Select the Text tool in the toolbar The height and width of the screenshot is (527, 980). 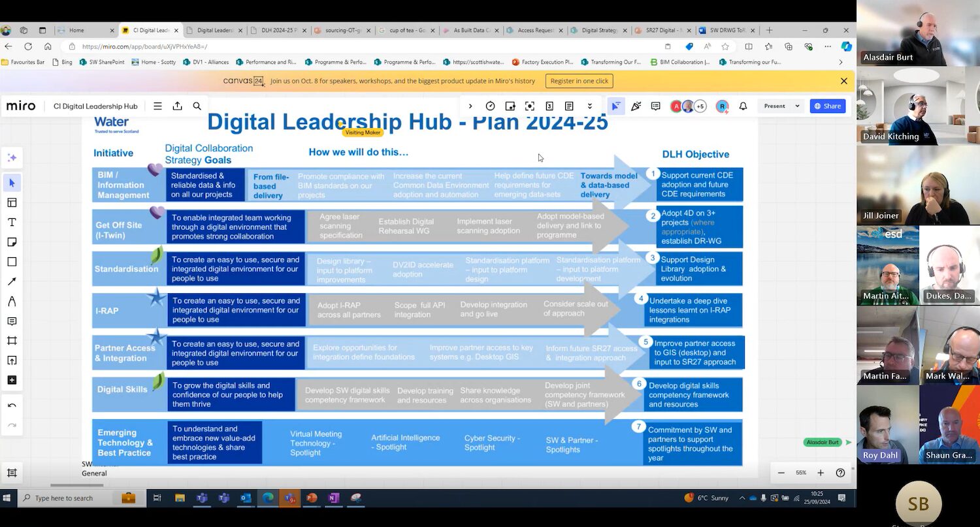coord(12,222)
